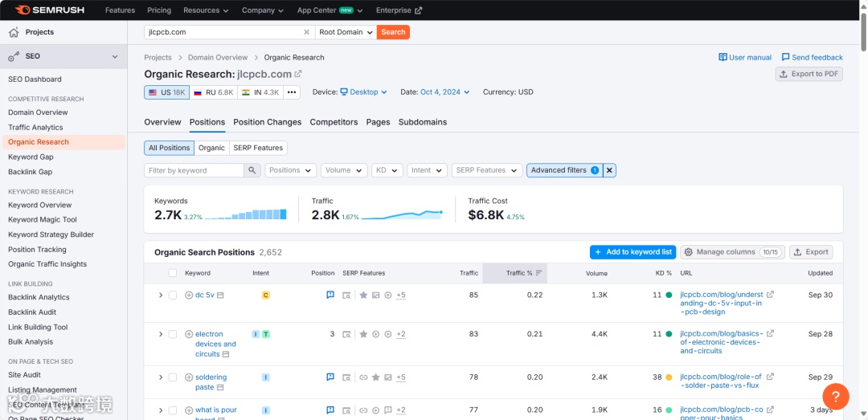Open the SERP Features filter dropdown

coord(487,170)
